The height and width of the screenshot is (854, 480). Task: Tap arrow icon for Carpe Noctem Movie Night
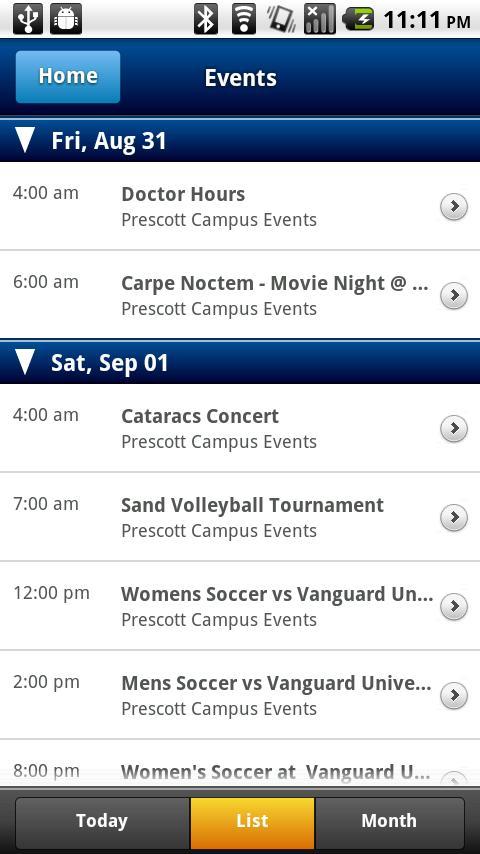[454, 296]
